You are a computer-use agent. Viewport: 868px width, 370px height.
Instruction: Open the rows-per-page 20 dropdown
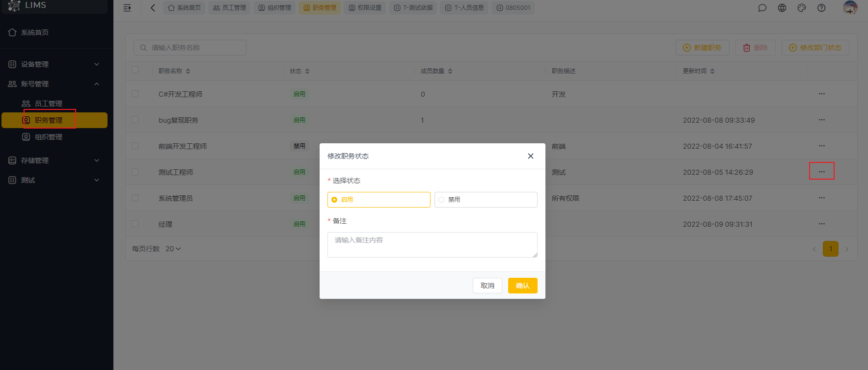173,249
